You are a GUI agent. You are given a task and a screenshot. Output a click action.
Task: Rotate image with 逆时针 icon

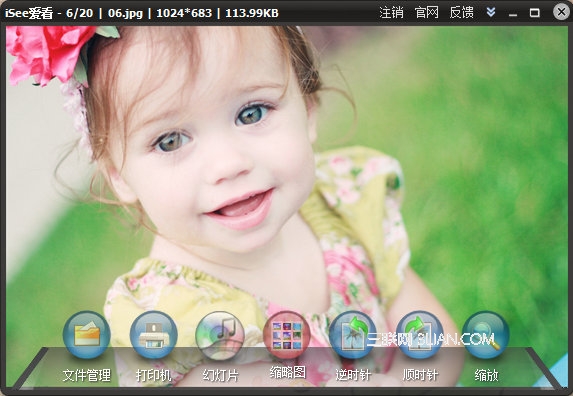coord(353,335)
